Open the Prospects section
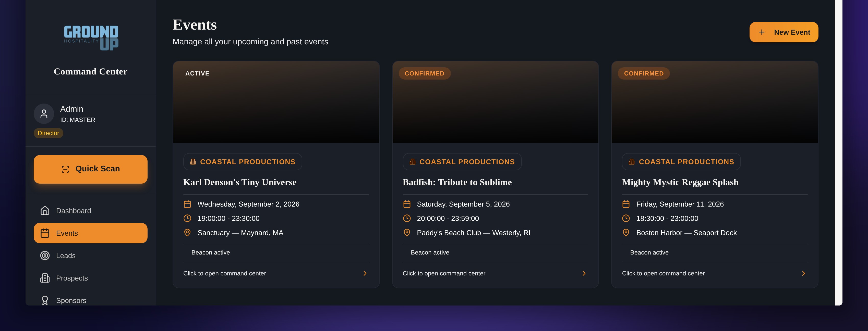 pos(91,278)
